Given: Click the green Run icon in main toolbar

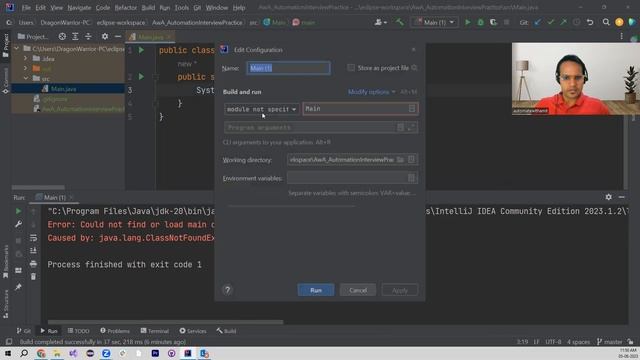Looking at the screenshot, I should tap(468, 22).
